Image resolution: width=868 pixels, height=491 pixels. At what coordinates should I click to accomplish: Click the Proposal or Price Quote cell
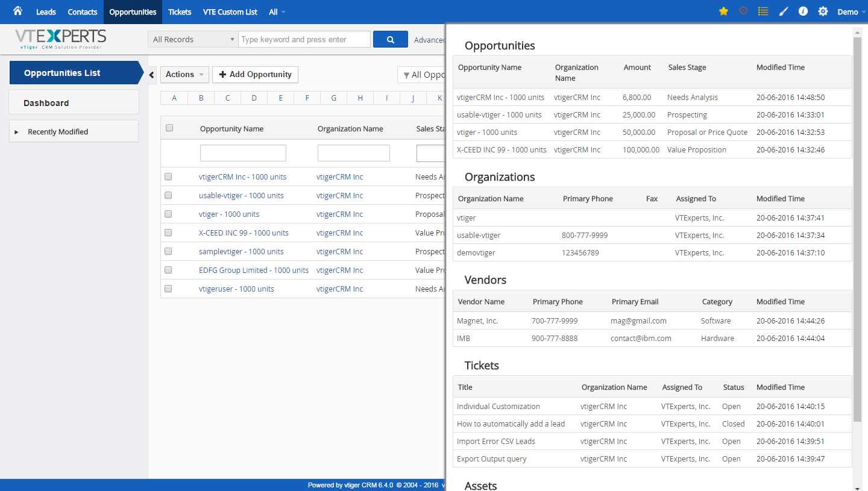[x=707, y=132]
